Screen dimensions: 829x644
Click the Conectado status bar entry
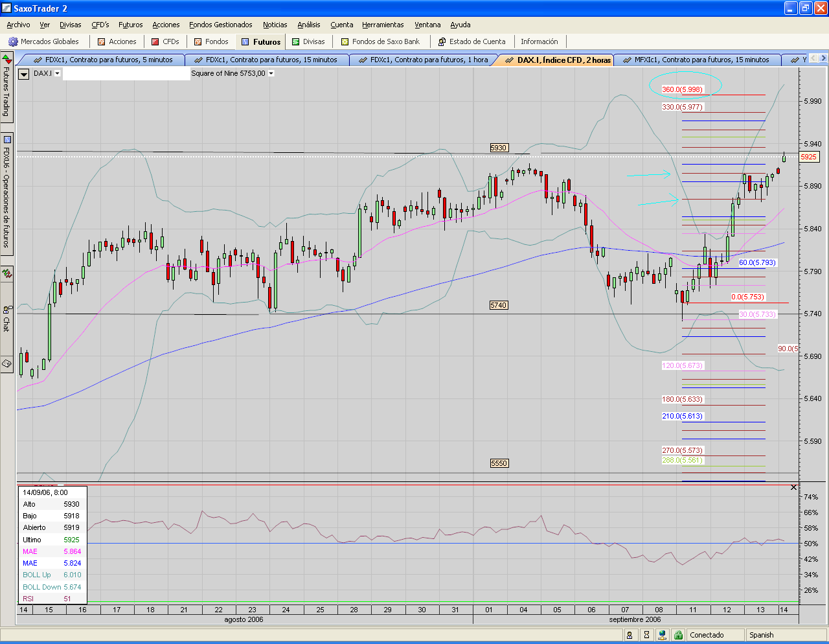coord(714,635)
